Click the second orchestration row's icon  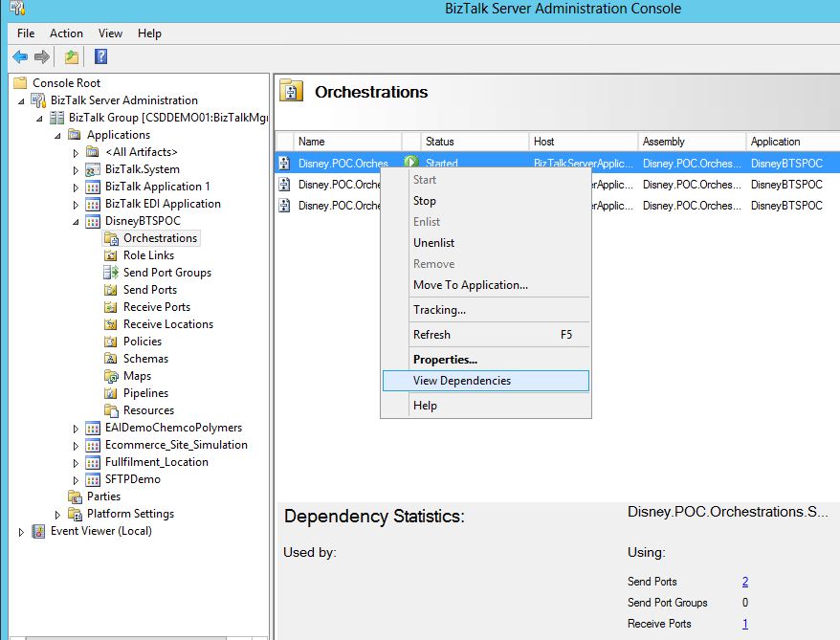coord(284,185)
